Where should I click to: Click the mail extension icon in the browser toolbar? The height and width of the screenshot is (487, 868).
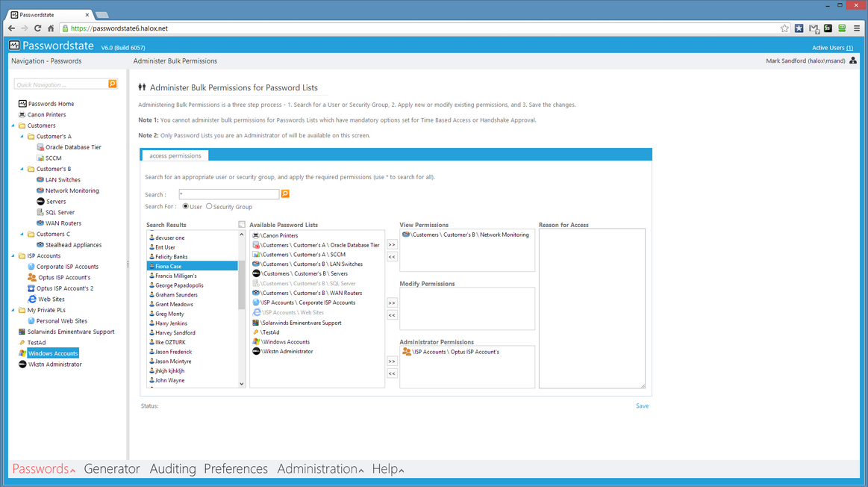(x=814, y=28)
